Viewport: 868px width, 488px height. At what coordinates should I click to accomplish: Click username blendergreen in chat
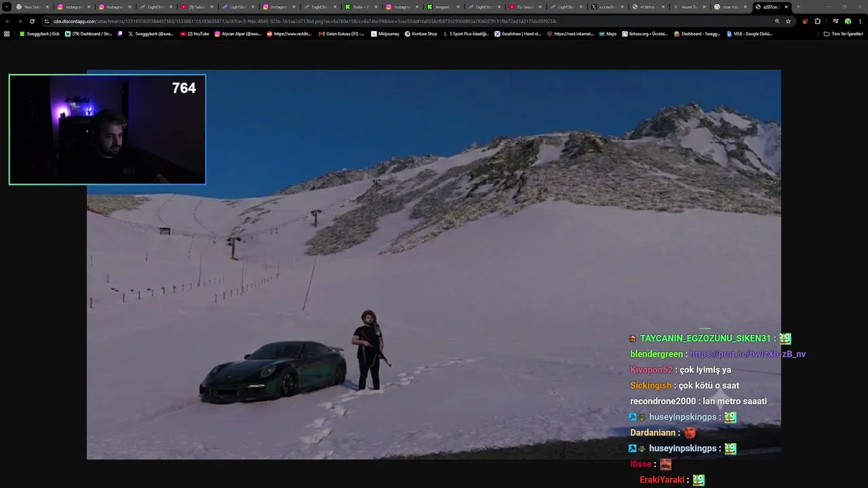tap(656, 354)
